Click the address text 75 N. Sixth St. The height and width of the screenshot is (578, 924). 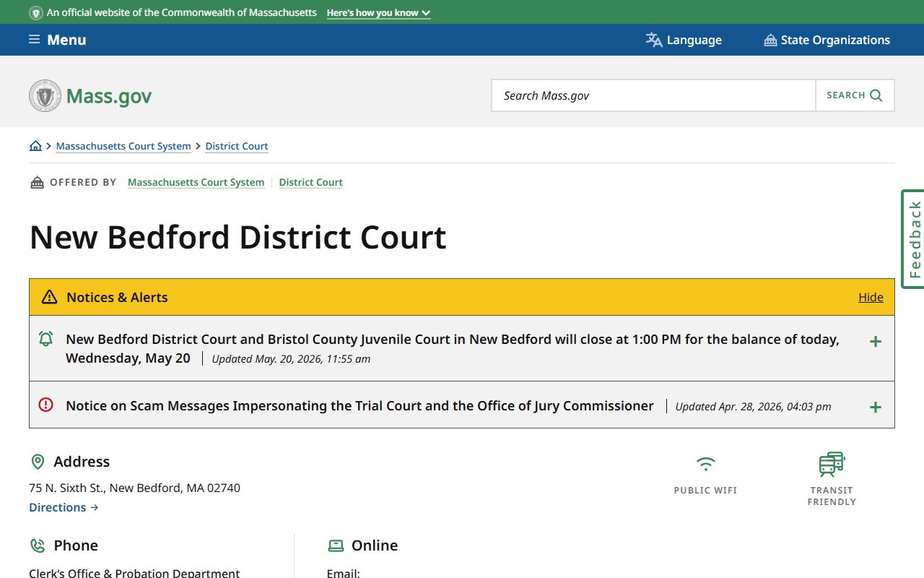[134, 488]
